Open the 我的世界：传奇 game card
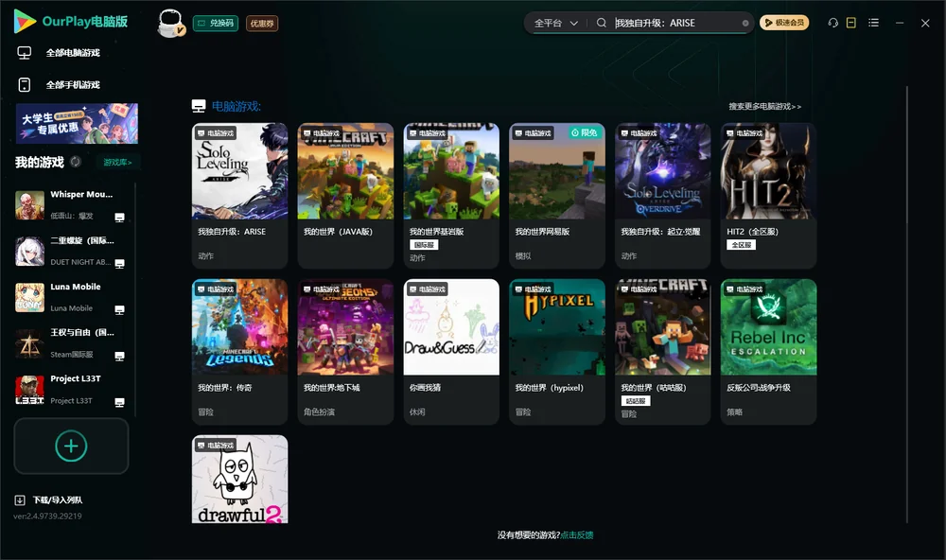The width and height of the screenshot is (946, 560). coord(239,352)
